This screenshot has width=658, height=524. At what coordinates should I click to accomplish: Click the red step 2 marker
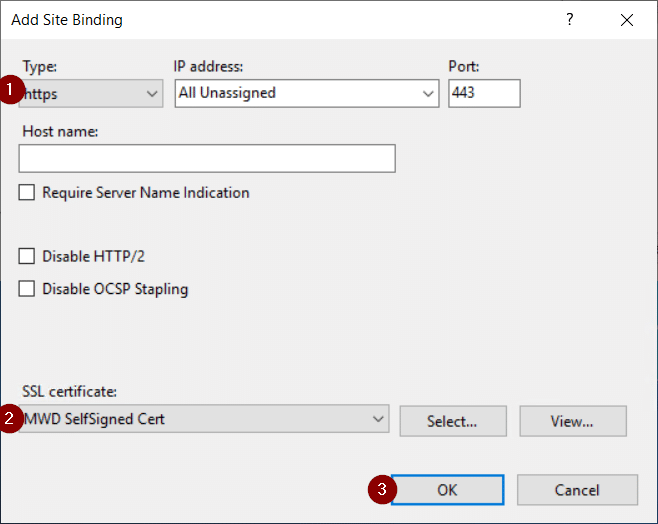(x=12, y=419)
